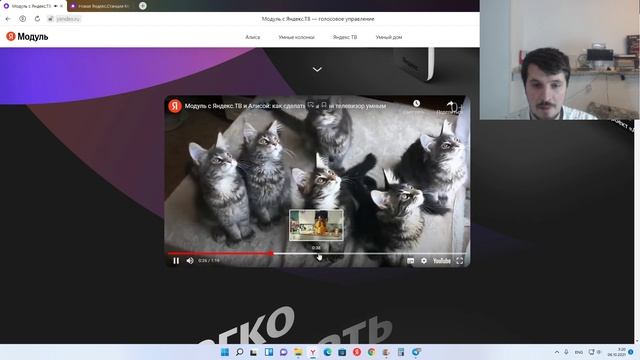Image resolution: width=640 pixels, height=360 pixels.
Task: Open the Алиса menu item
Action: pyautogui.click(x=253, y=37)
